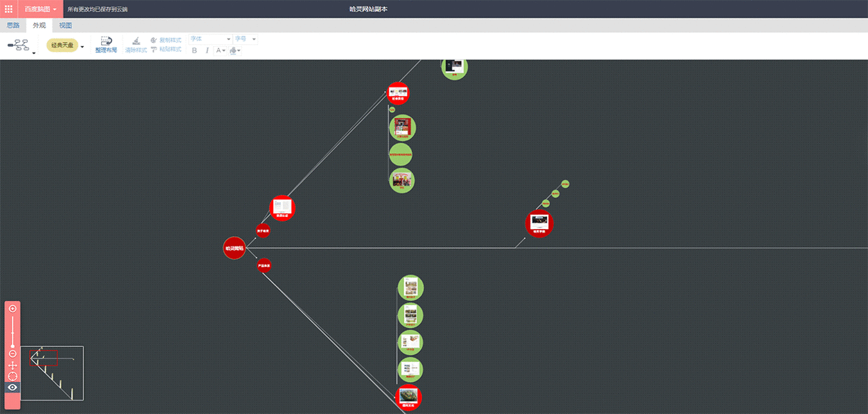Screen dimensions: 868x414
Task: Open the app grid icon at top-left
Action: point(9,9)
